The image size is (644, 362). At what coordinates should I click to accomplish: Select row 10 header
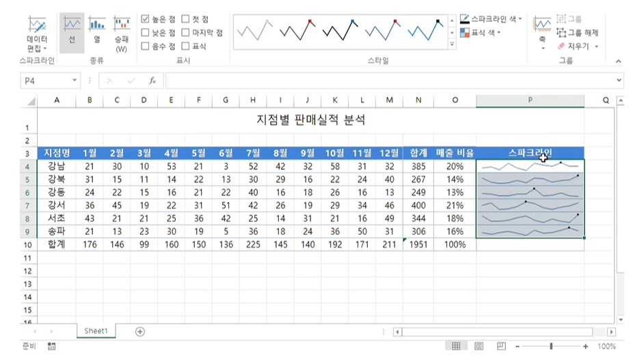point(27,245)
